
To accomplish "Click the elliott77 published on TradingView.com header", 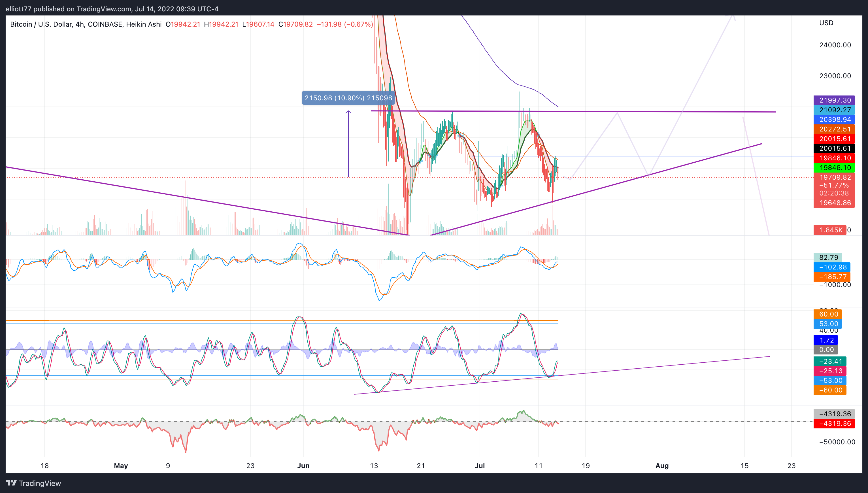I will 112,9.
